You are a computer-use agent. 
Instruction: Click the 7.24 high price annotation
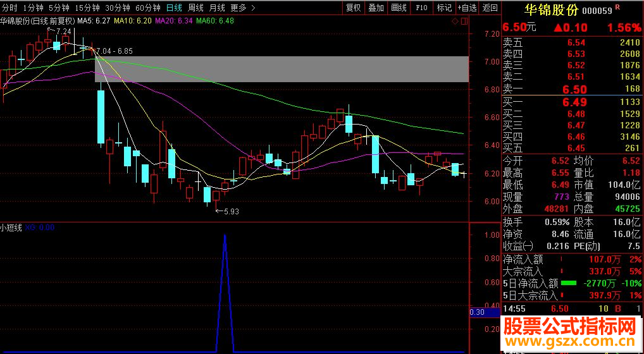(x=64, y=31)
